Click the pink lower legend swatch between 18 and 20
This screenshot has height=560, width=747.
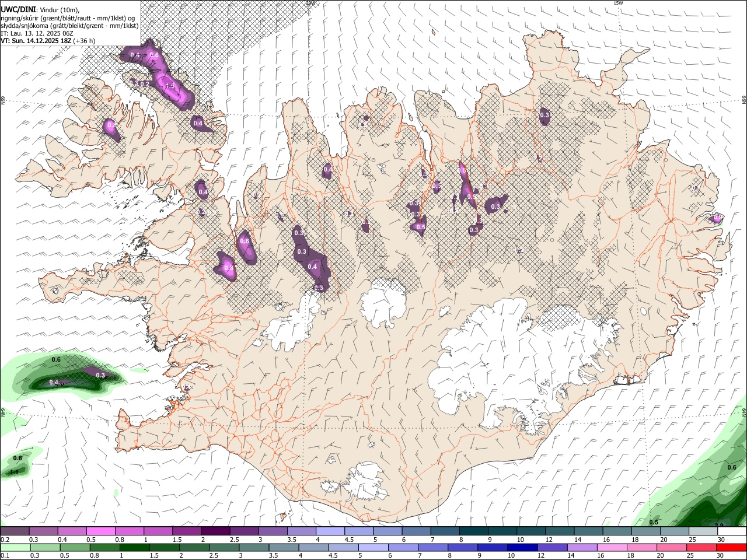coord(642,548)
